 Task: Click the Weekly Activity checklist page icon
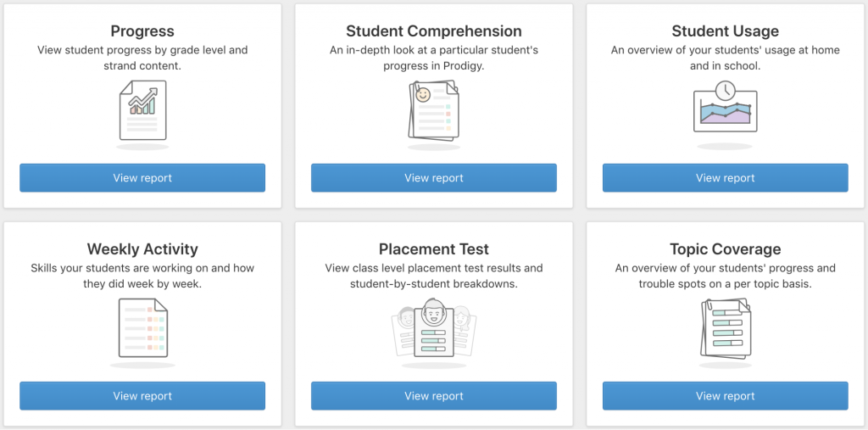[x=142, y=328]
